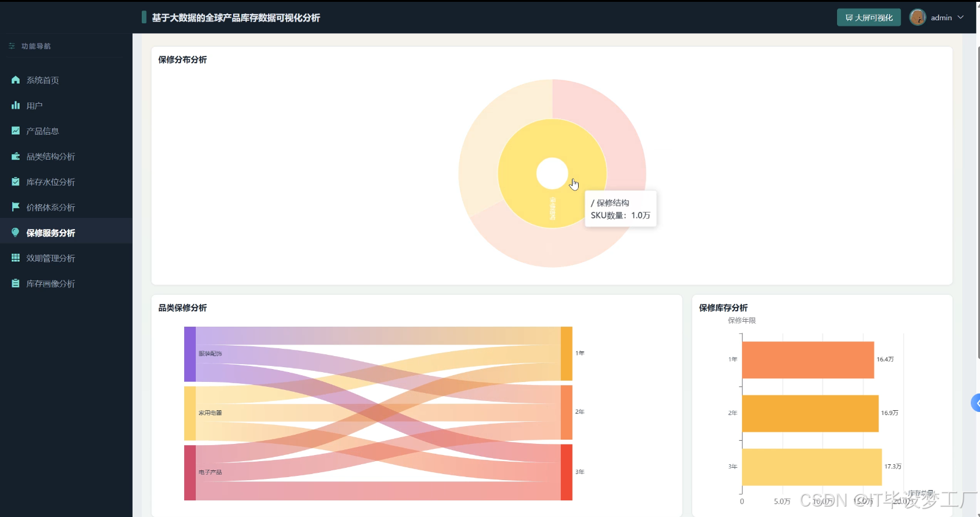Open 产品信息 in sidebar

(x=66, y=131)
